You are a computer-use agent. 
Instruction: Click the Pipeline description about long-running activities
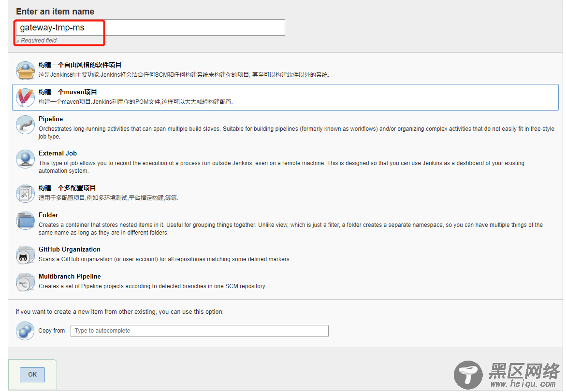[296, 133]
